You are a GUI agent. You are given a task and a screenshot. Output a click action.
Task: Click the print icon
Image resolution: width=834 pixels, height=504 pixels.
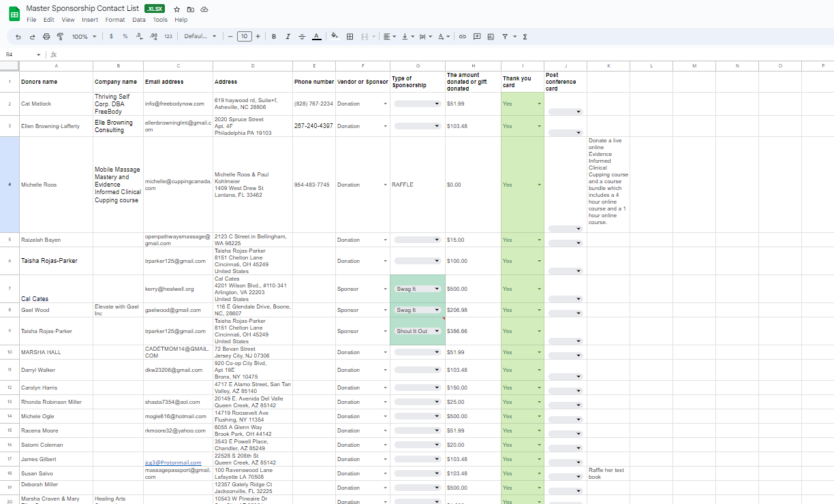(46, 37)
